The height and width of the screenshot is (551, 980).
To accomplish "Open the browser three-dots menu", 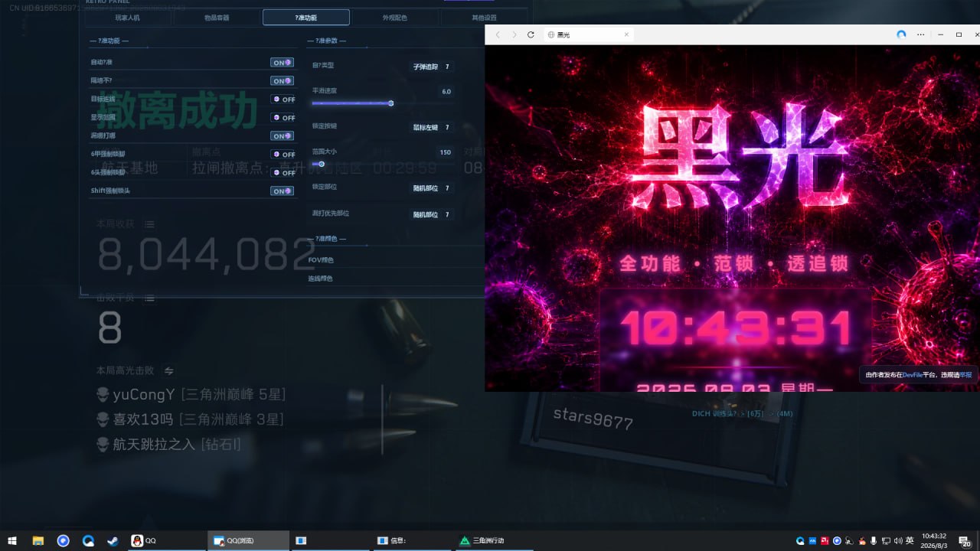I will click(921, 34).
